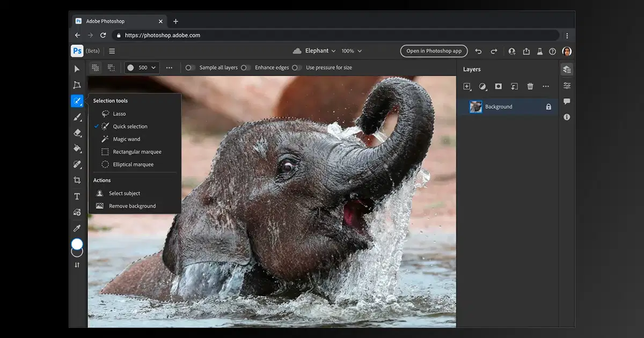644x338 pixels.
Task: Select the Eraser tool in left toolbar
Action: point(77,133)
